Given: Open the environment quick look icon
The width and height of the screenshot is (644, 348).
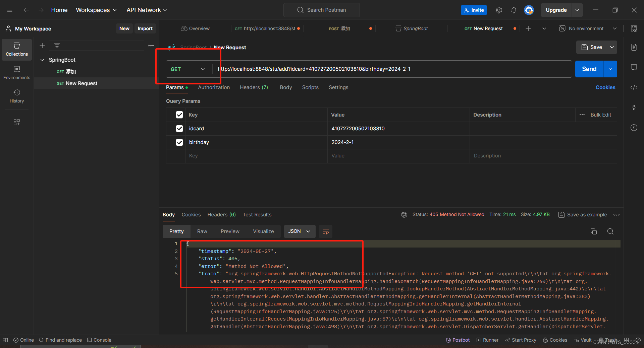Looking at the screenshot, I should [x=634, y=28].
